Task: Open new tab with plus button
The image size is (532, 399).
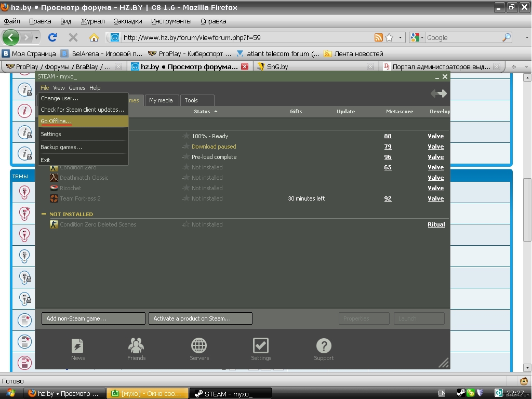Action: [x=514, y=67]
